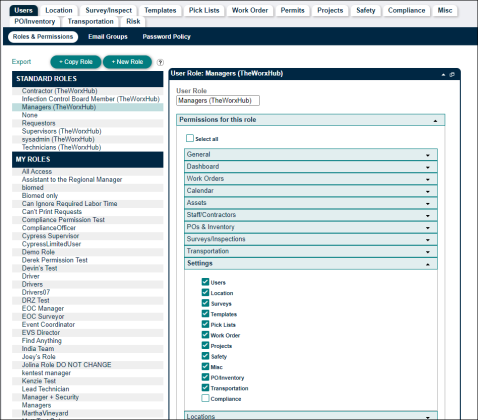Select Technicians (TheWorxHub) role
The image size is (478, 420).
coord(88,147)
